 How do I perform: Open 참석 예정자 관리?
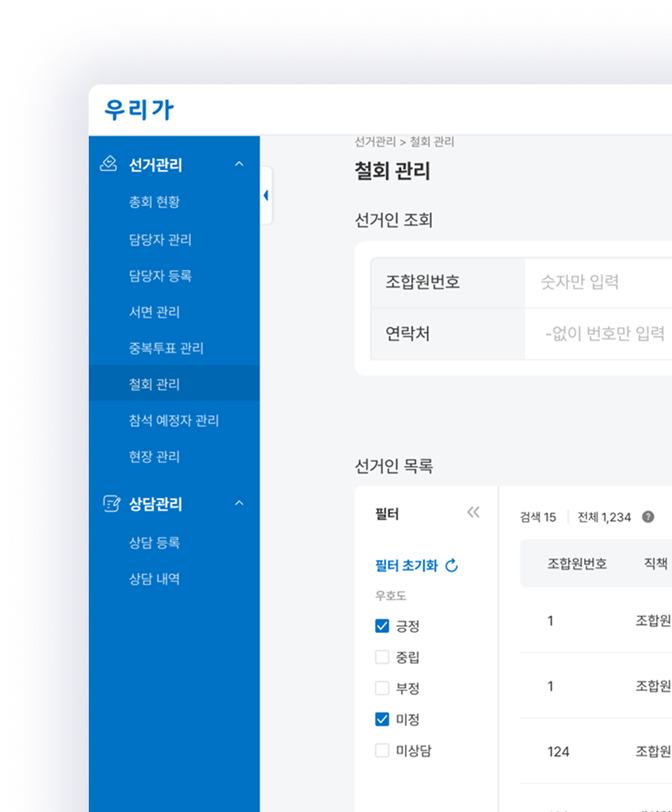click(174, 421)
